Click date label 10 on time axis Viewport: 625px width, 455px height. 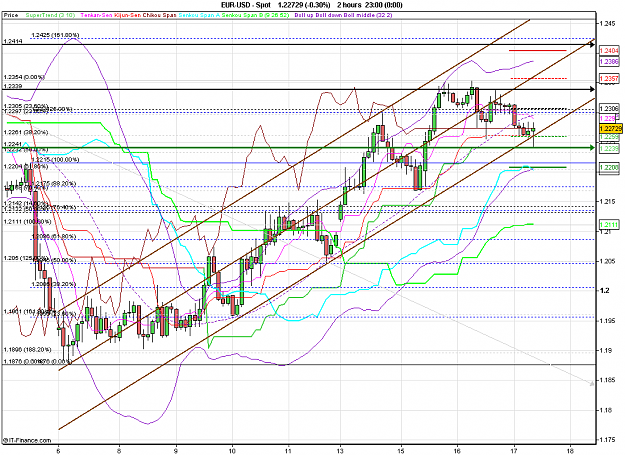232,451
